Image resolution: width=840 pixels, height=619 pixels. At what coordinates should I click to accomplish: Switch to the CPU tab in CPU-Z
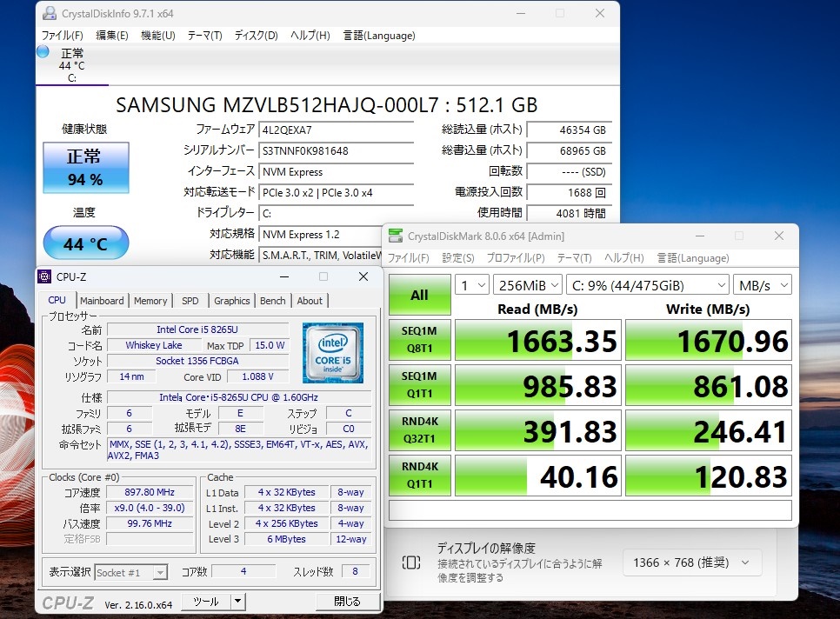coord(57,300)
